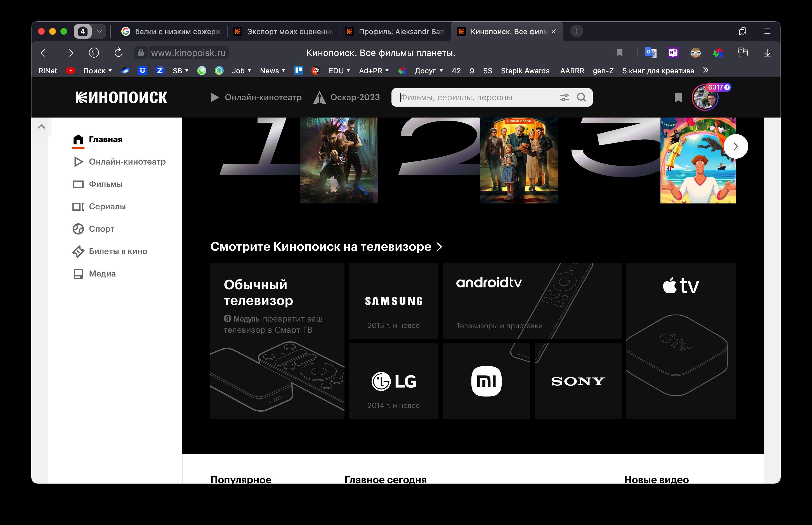Click the lock icon in the address bar
This screenshot has width=812, height=525.
point(141,53)
